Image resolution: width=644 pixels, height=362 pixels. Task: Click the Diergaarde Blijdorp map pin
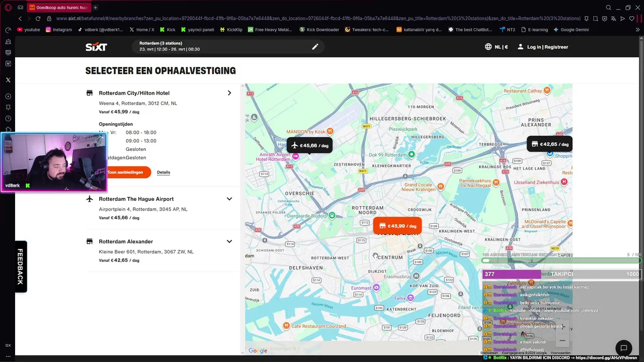332,216
